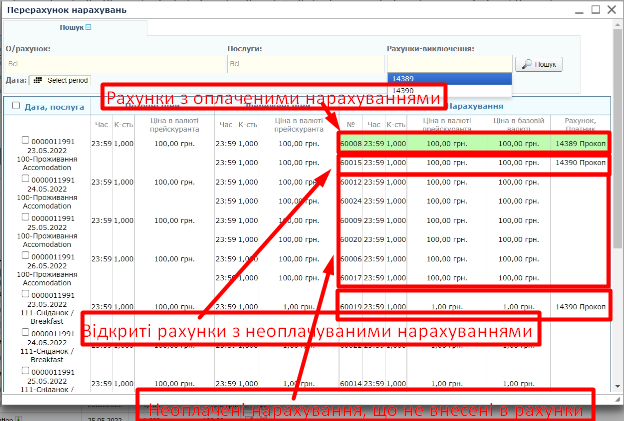624x421 pixels.
Task: Select the green row with invoice 60008
Action: click(x=472, y=143)
